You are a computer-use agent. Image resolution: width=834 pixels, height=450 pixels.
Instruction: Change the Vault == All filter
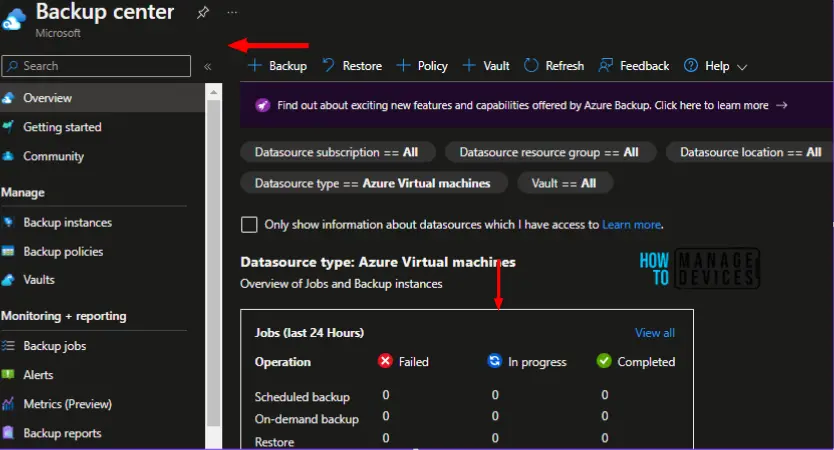pos(564,184)
